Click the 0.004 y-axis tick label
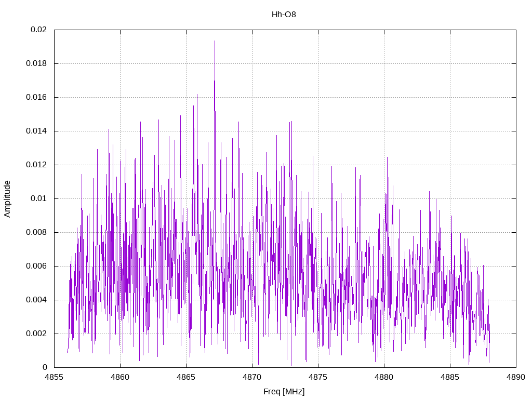Image resolution: width=532 pixels, height=399 pixels. [37, 300]
